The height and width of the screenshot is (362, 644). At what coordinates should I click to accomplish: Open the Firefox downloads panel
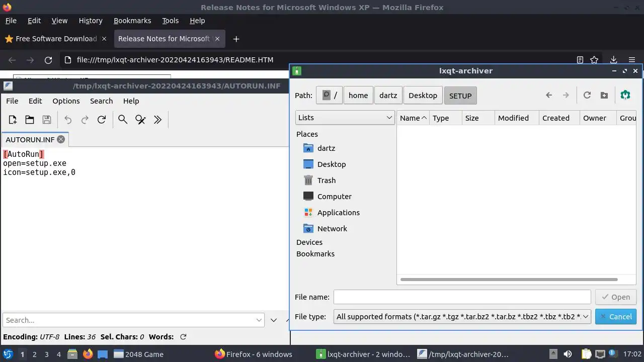coord(613,60)
